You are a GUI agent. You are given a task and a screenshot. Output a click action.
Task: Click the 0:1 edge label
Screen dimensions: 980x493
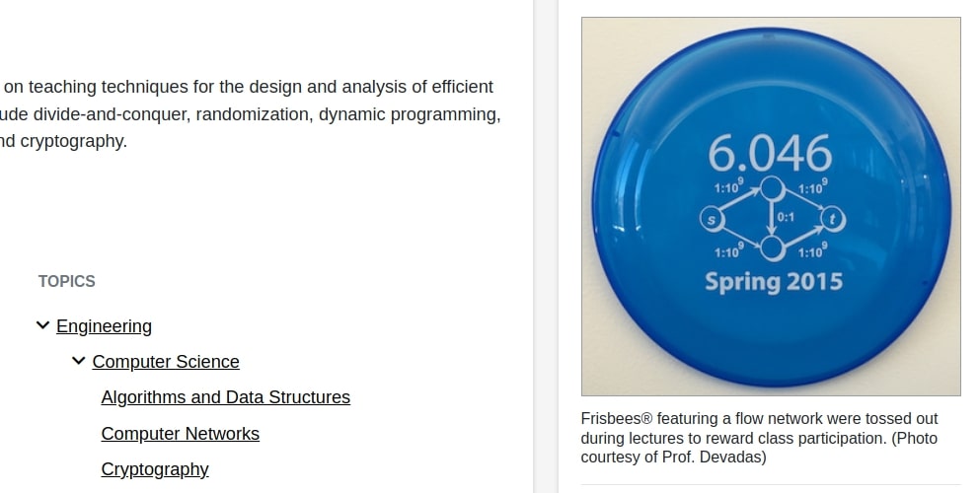click(x=786, y=217)
